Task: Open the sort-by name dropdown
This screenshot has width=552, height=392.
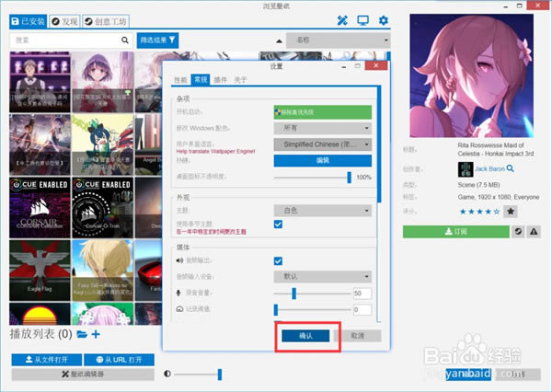Action: pos(338,40)
